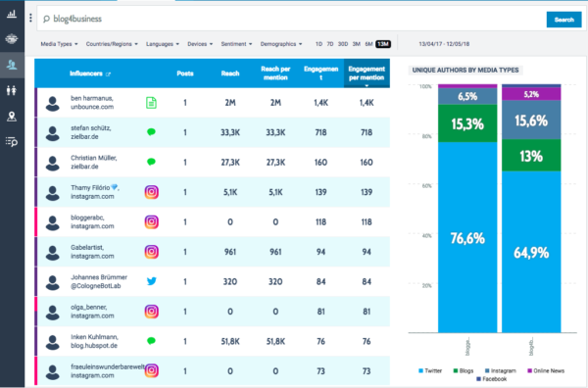Screen dimensions: 588x388
Task: Select the 13M time range
Action: pyautogui.click(x=383, y=44)
